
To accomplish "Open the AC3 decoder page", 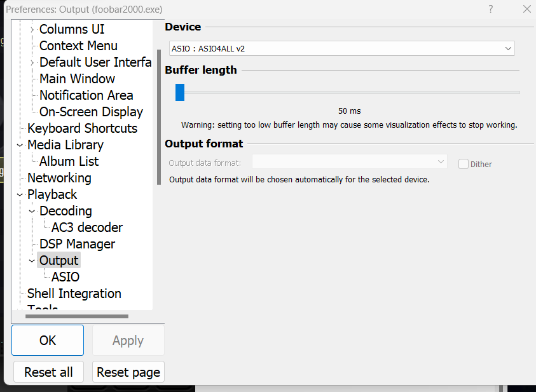I will pos(87,227).
